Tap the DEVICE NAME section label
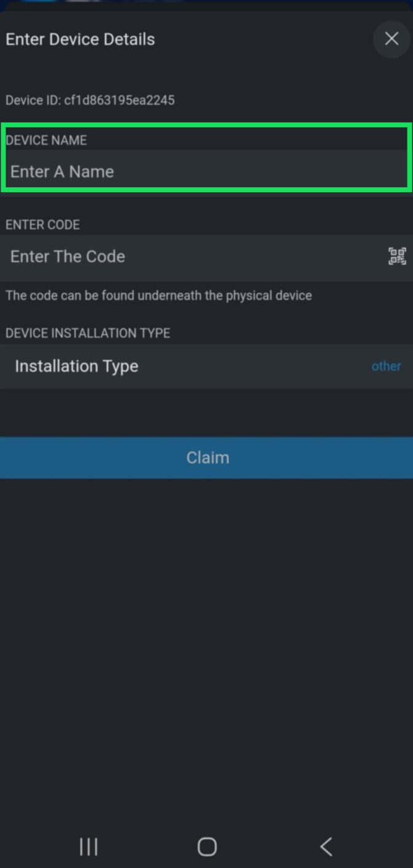The height and width of the screenshot is (868, 413). 47,141
